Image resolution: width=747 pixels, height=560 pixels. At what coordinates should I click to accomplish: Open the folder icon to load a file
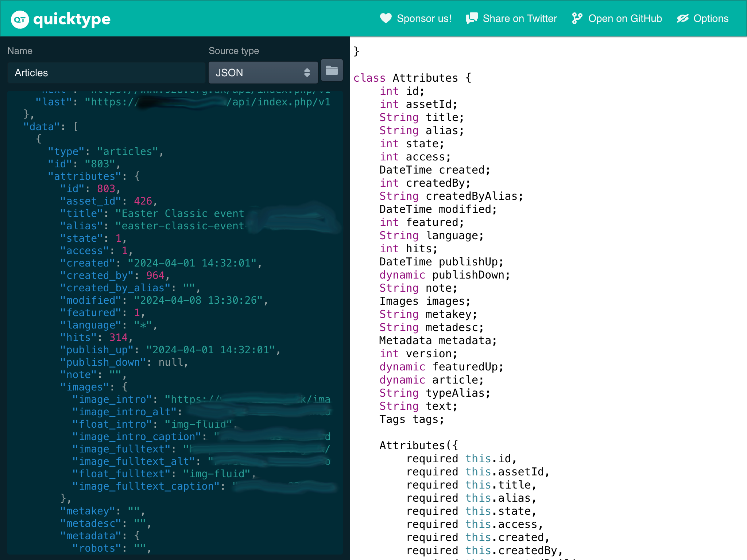[332, 70]
